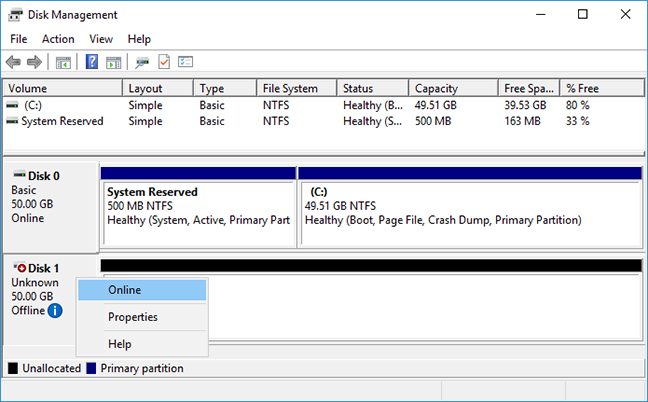Viewport: 648px width, 402px height.
Task: Click the Back arrow toolbar icon
Action: [x=13, y=62]
